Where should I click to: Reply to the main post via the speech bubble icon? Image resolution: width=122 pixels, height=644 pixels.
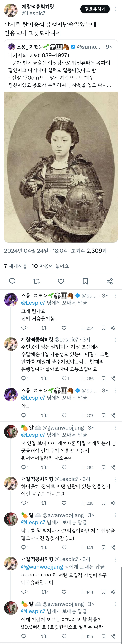pos(12,281)
